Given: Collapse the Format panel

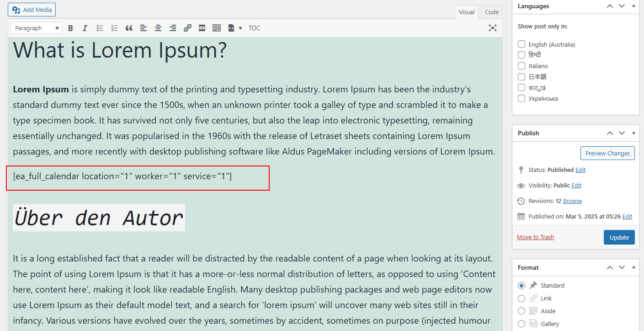Looking at the screenshot, I should [x=633, y=267].
